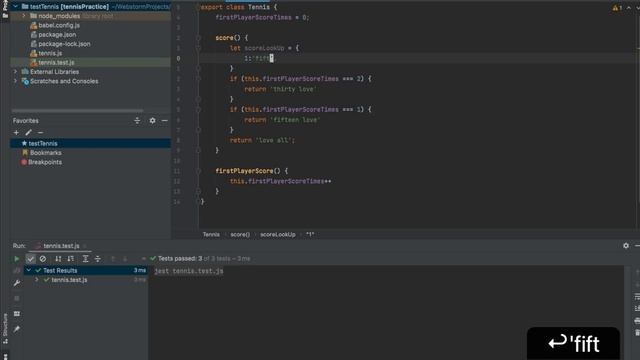Click the Favorites panel title

coord(26,121)
